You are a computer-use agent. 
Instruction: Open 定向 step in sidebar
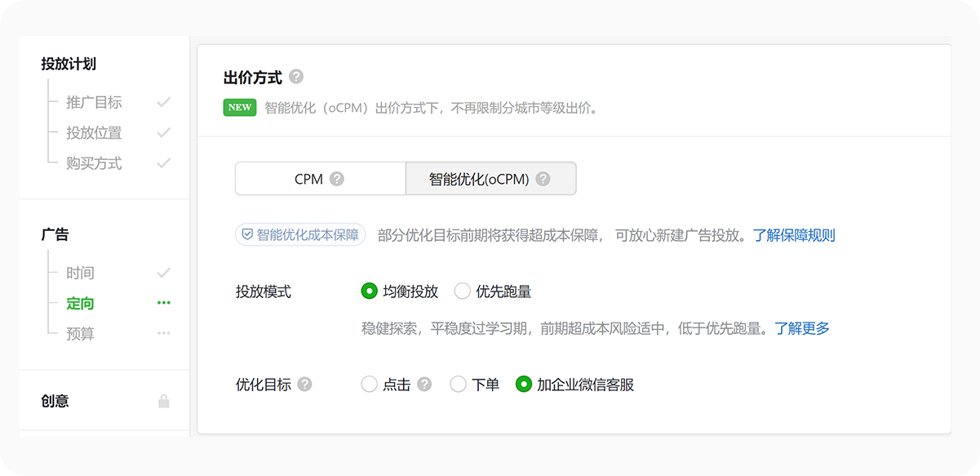tap(80, 303)
